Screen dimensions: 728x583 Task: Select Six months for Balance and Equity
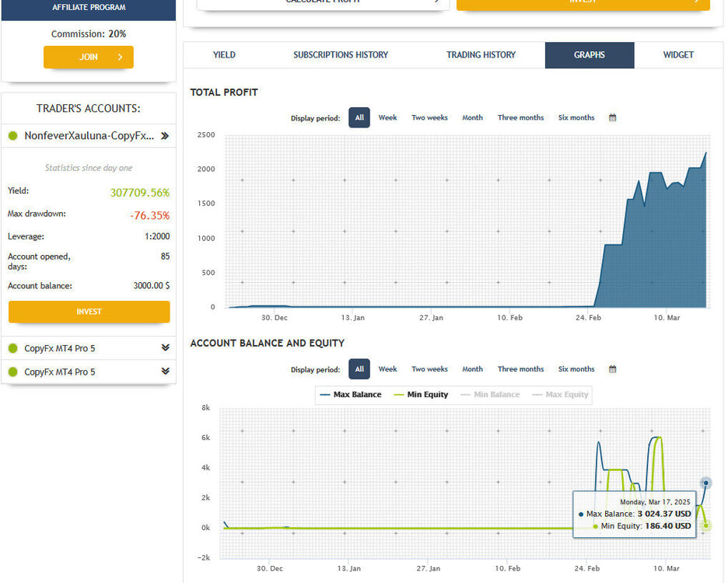pos(576,369)
